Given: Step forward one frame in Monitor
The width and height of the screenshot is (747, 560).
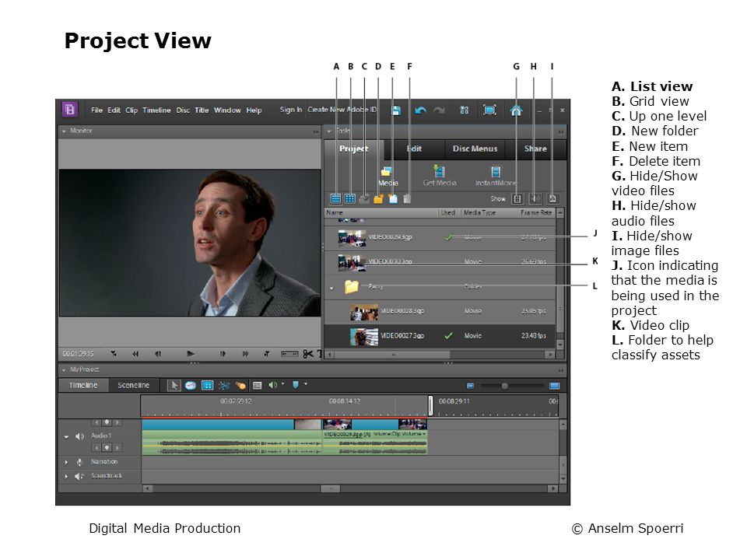Looking at the screenshot, I should [x=223, y=354].
